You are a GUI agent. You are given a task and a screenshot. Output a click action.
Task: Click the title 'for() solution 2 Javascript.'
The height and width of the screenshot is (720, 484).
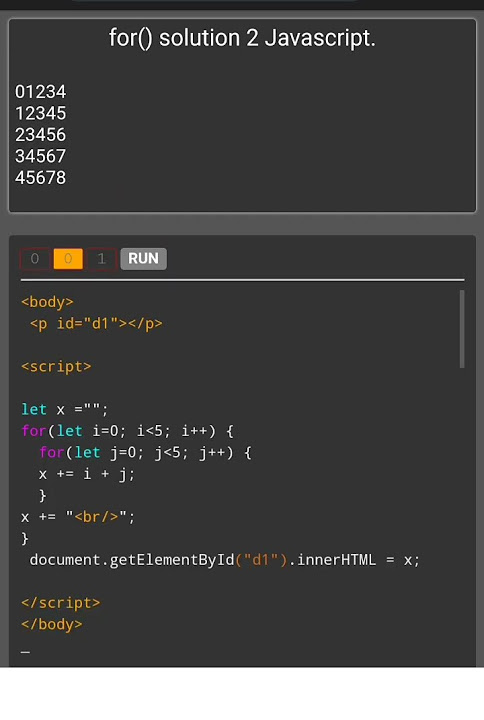tap(242, 38)
